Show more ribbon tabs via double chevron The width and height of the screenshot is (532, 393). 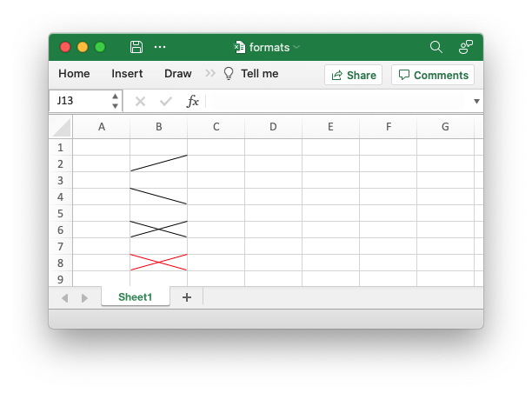(x=210, y=73)
